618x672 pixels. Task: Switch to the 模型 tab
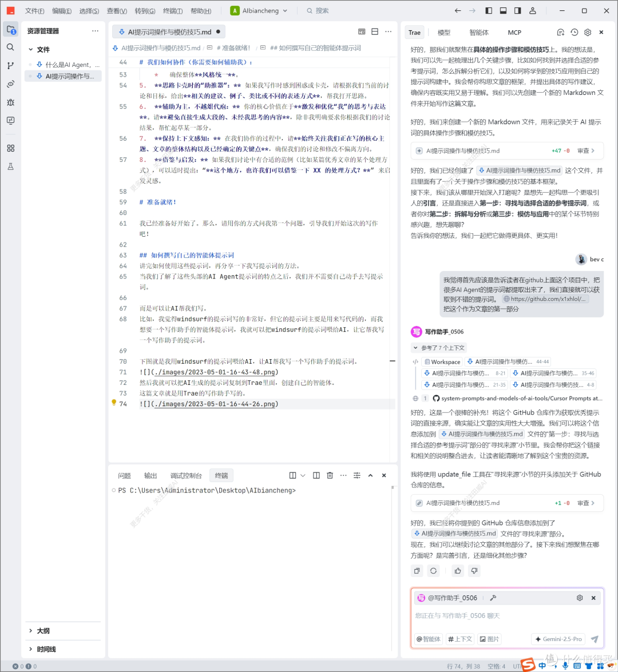tap(444, 32)
